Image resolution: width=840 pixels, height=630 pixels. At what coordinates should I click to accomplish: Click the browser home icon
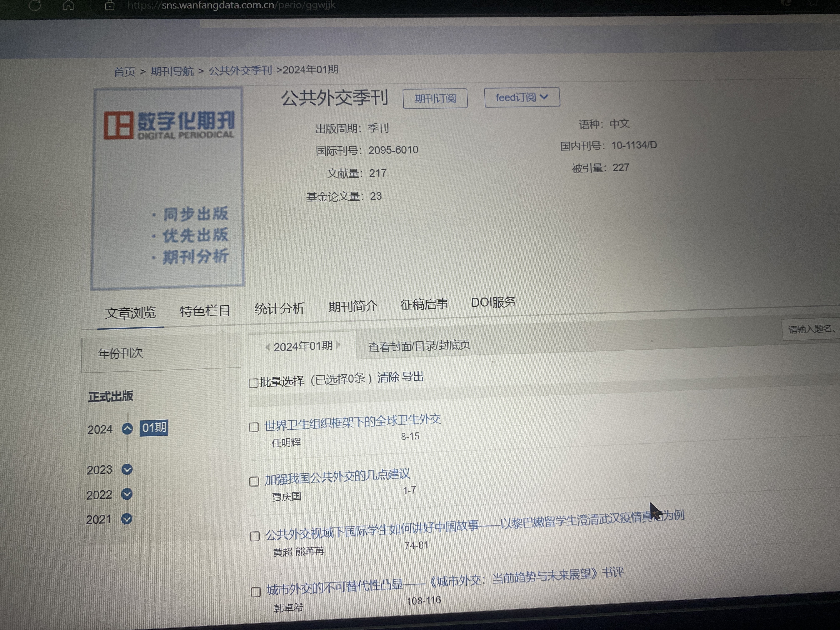68,5
